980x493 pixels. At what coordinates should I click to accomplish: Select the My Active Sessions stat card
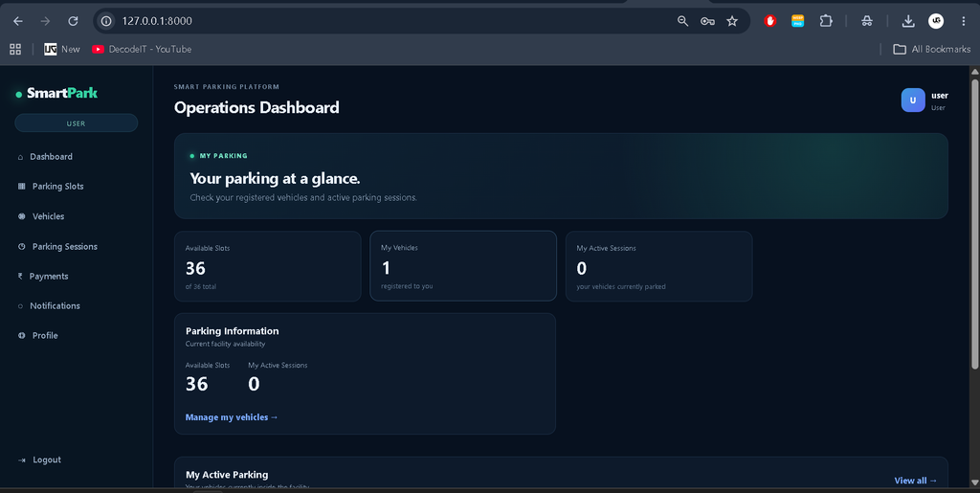pyautogui.click(x=658, y=267)
